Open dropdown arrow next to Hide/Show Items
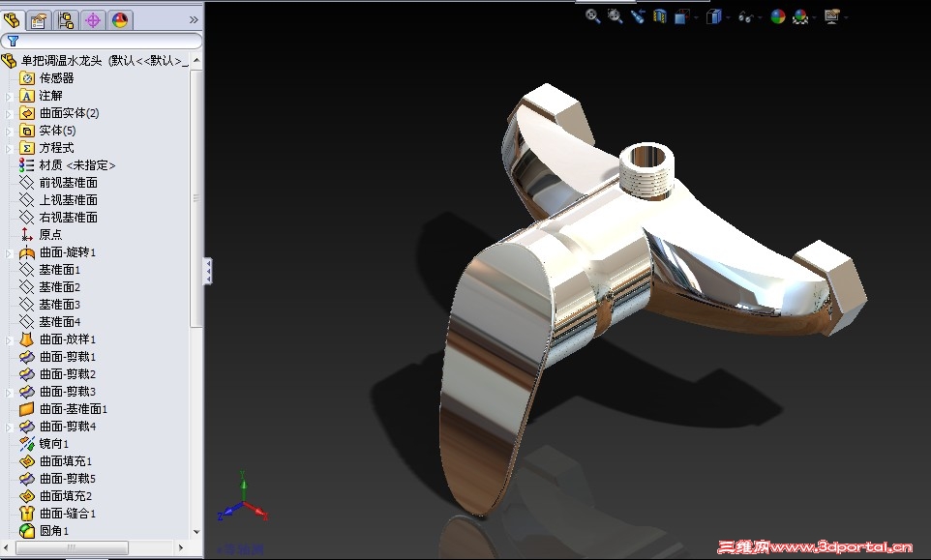The width and height of the screenshot is (931, 560). tap(760, 17)
